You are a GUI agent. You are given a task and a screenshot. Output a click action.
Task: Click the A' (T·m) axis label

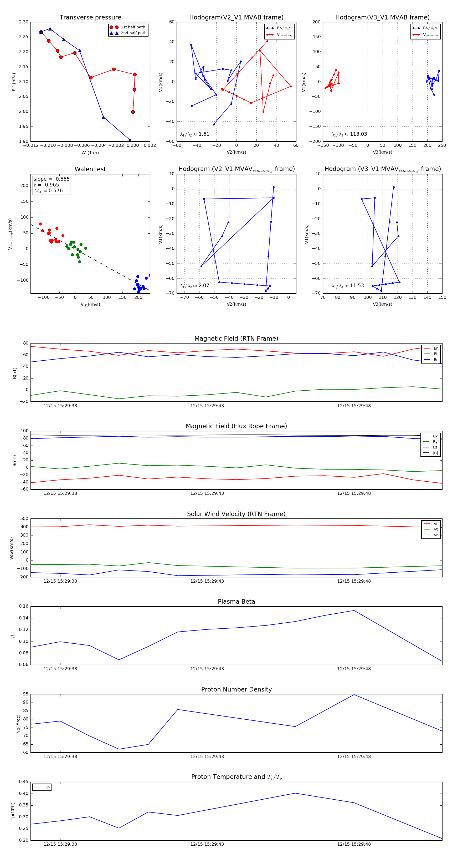click(x=90, y=153)
